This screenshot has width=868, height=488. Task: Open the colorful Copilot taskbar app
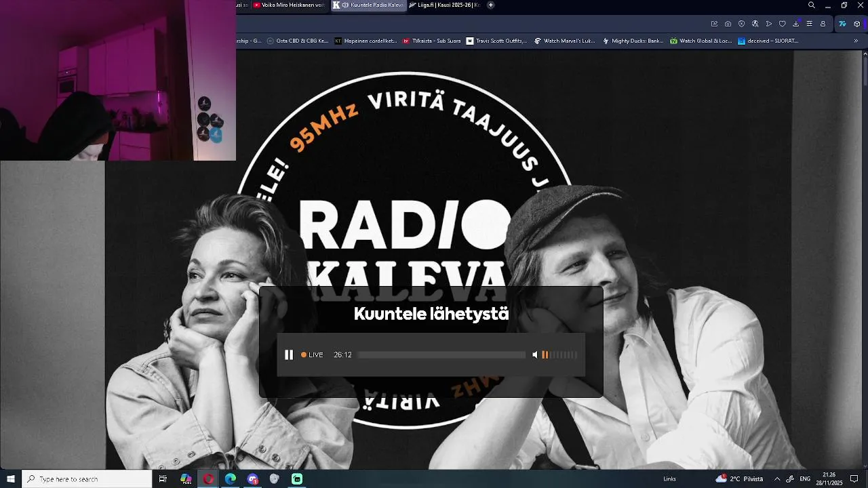tap(186, 479)
